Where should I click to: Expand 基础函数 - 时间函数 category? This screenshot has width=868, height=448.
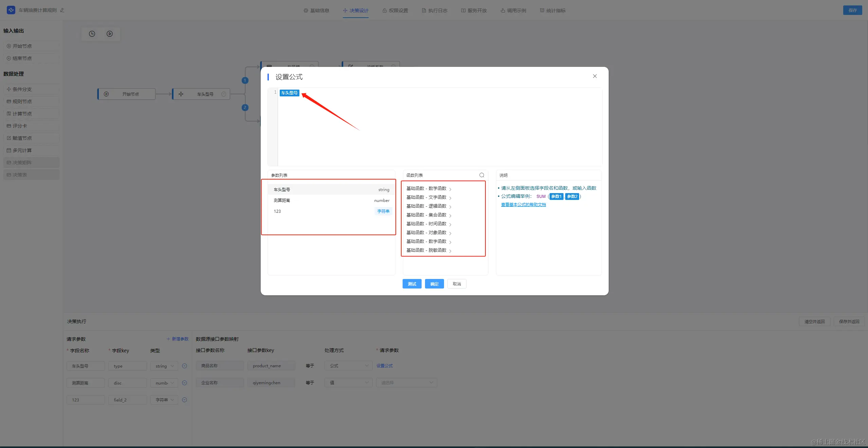429,224
